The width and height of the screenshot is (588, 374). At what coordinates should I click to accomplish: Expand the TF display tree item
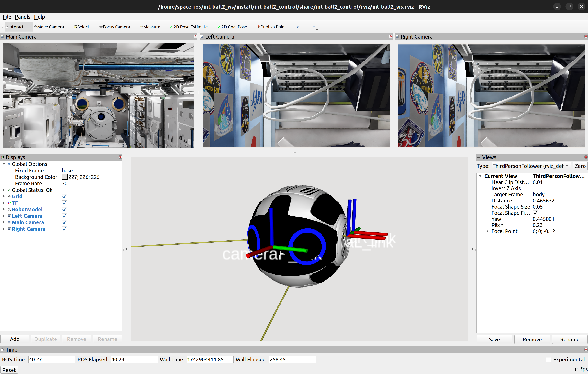point(4,203)
